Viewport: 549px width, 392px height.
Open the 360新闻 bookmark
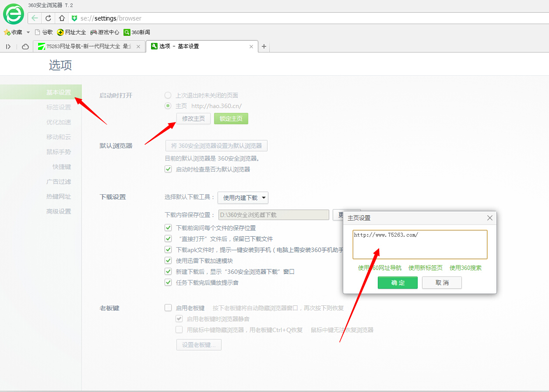(137, 32)
